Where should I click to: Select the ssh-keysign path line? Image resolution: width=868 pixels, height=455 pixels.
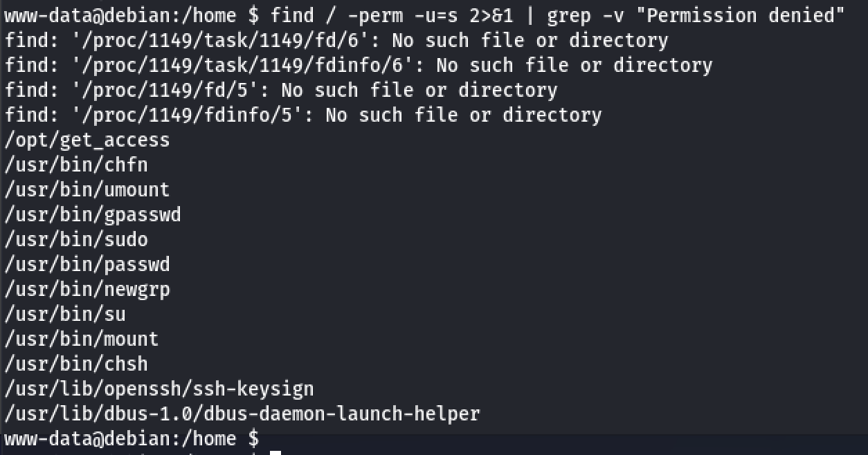coord(159,389)
